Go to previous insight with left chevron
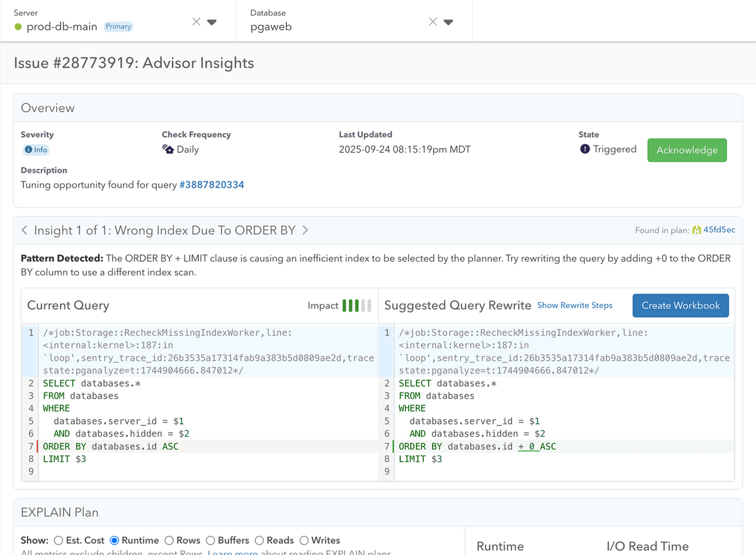756x555 pixels. [x=25, y=231]
